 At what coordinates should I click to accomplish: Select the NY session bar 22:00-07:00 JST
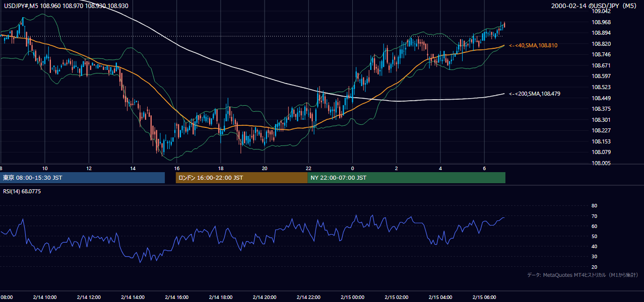[406, 178]
